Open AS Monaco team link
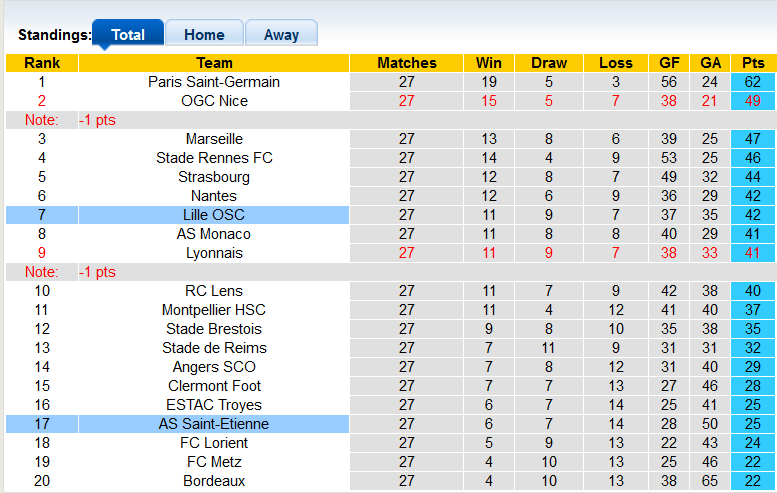The height and width of the screenshot is (493, 777). [214, 234]
